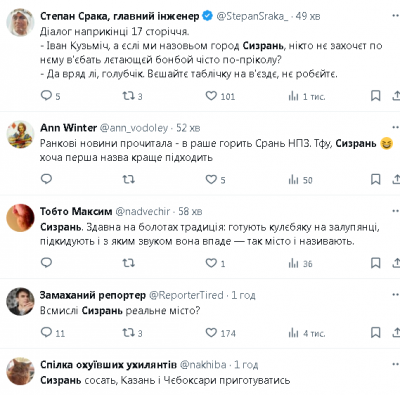Reply to Ann Winter's tweet
400x395 pixels.
[46, 179]
